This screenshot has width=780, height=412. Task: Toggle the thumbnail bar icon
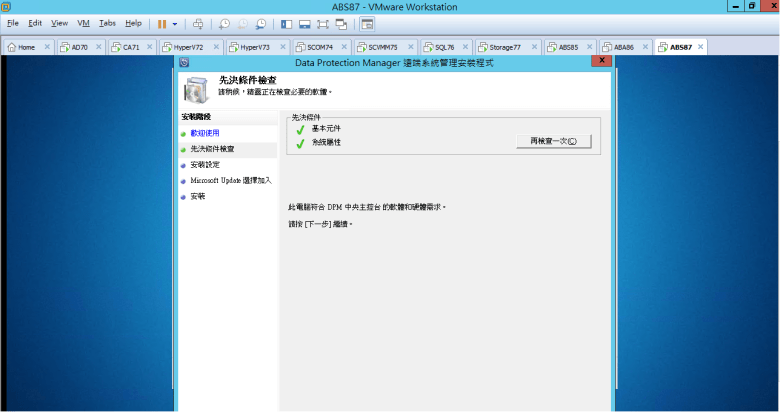click(305, 23)
